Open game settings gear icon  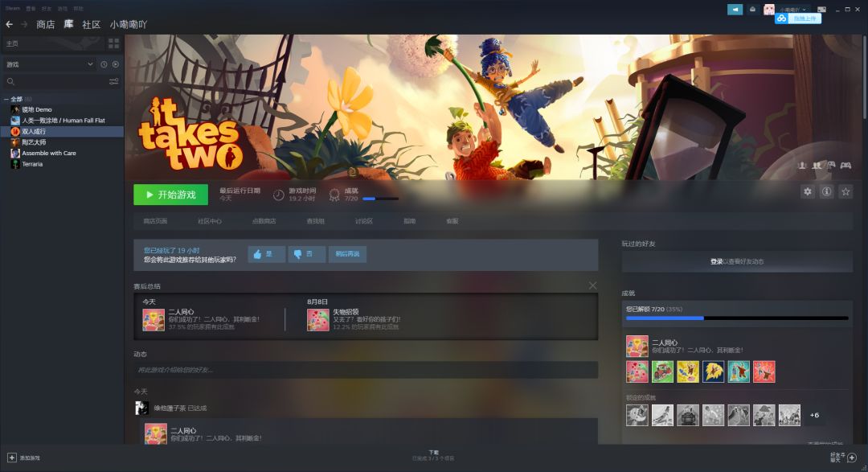point(808,191)
